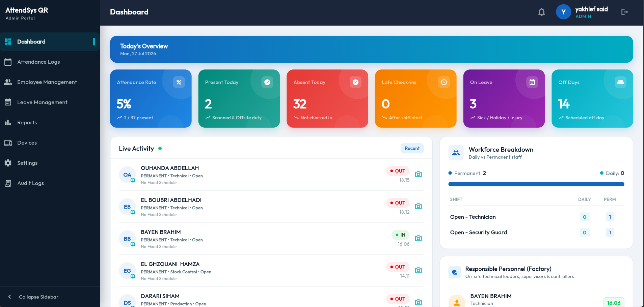Open the Devices page

tap(50, 143)
